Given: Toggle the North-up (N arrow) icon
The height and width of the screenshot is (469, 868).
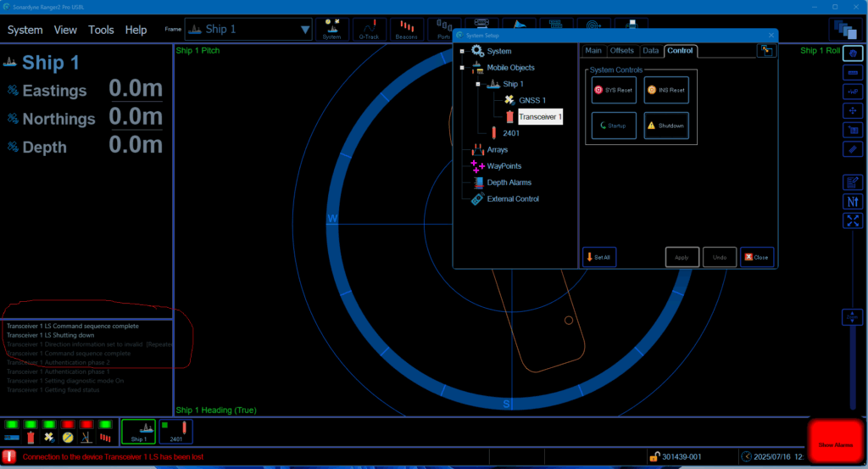Looking at the screenshot, I should pos(853,202).
